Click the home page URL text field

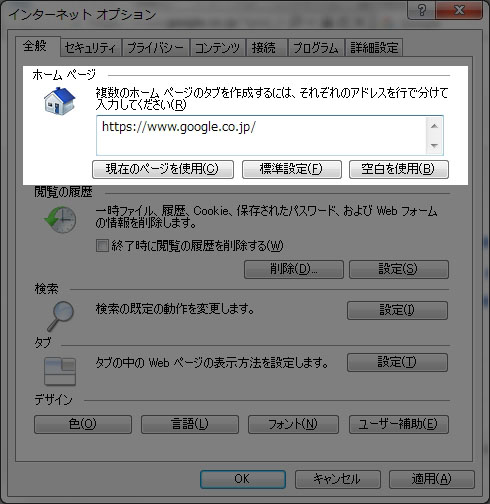pyautogui.click(x=261, y=135)
